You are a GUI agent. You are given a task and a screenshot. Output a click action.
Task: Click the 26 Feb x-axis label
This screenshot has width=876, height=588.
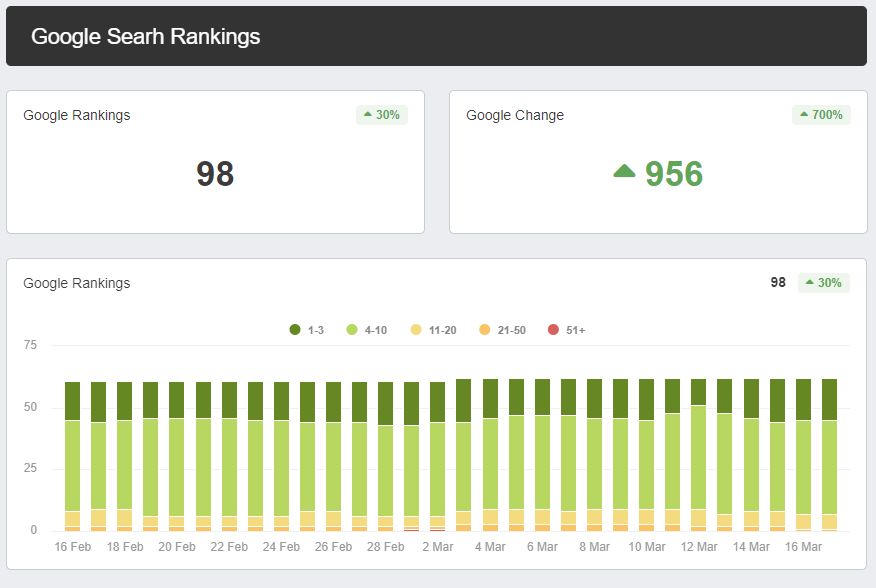coord(334,547)
